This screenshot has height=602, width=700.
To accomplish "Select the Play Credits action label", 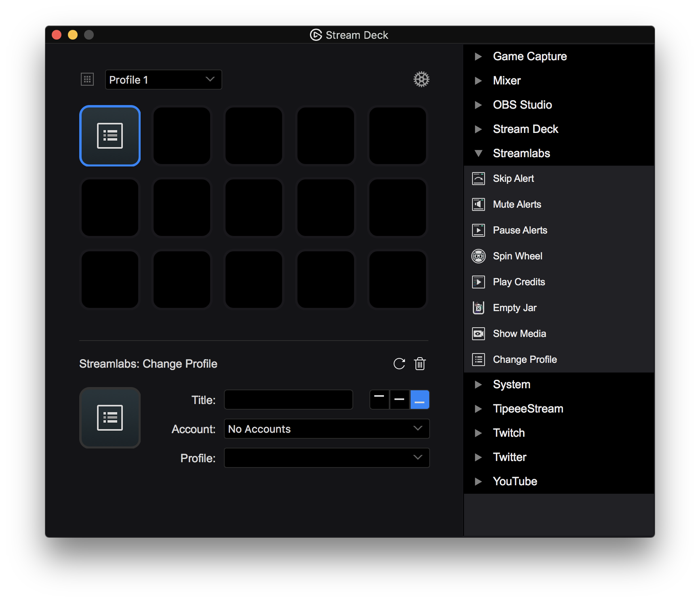I will (x=519, y=282).
